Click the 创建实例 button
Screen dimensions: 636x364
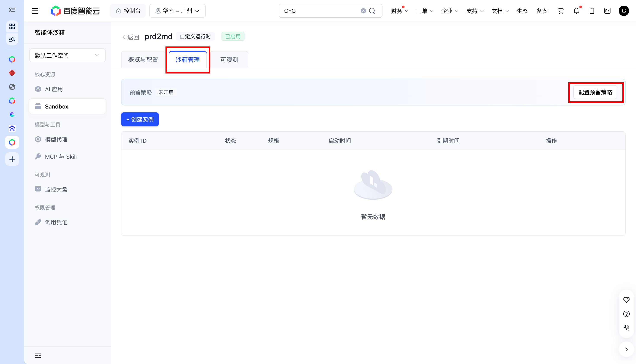[x=140, y=119]
